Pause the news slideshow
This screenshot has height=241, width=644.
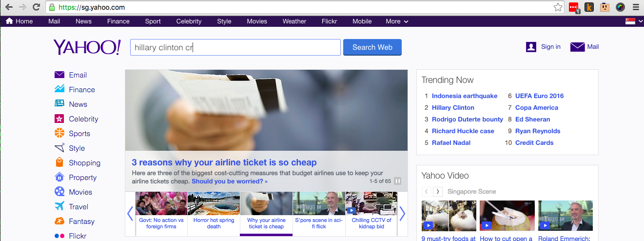coord(398,181)
